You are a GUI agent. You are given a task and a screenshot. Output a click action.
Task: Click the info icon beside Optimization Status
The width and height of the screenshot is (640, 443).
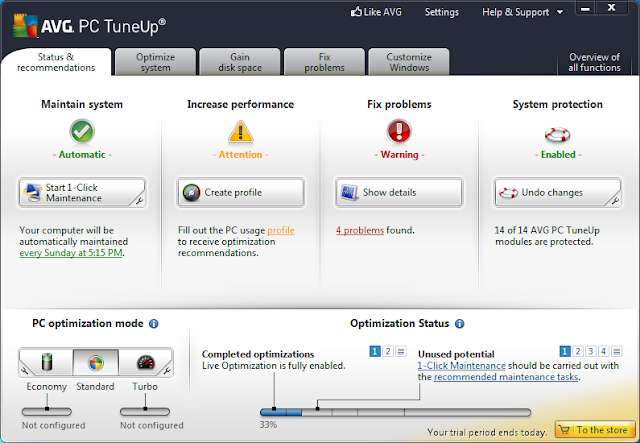pyautogui.click(x=460, y=324)
